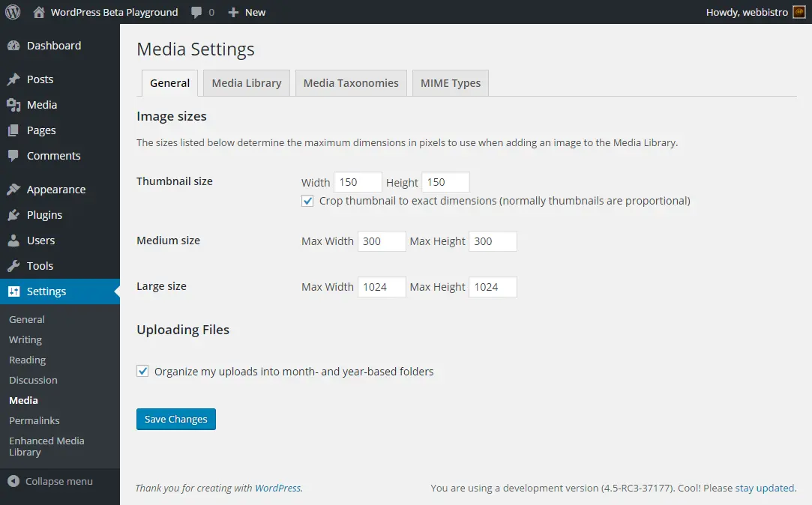Select the Posts pin icon in sidebar
The image size is (812, 505).
pos(15,79)
